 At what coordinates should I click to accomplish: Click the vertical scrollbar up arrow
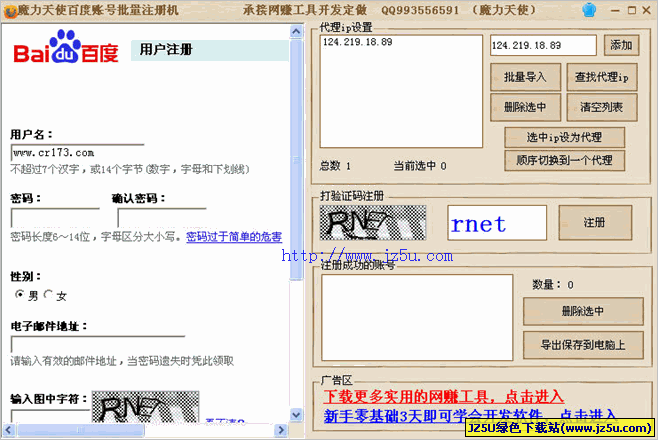click(x=296, y=32)
